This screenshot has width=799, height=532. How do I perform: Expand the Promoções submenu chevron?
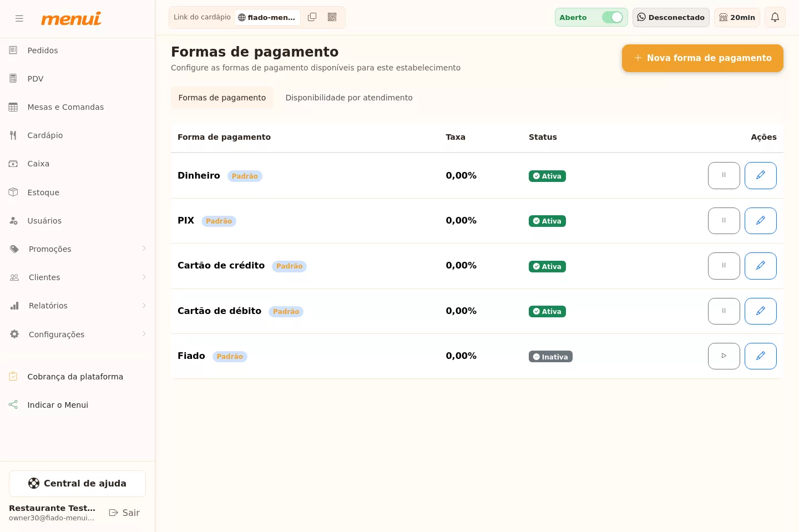point(144,249)
